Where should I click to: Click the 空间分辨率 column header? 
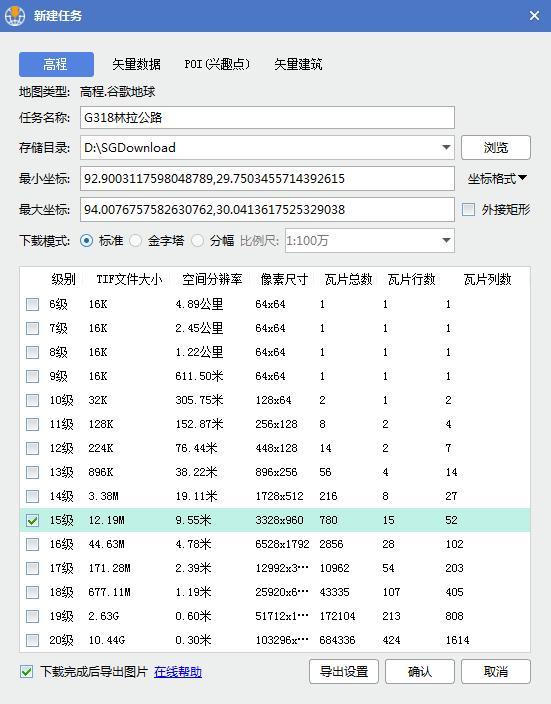[212, 279]
